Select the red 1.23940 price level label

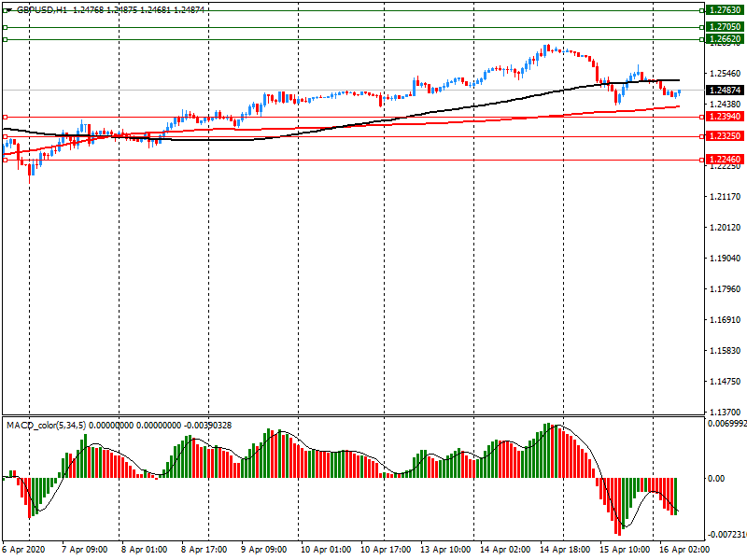pos(726,117)
